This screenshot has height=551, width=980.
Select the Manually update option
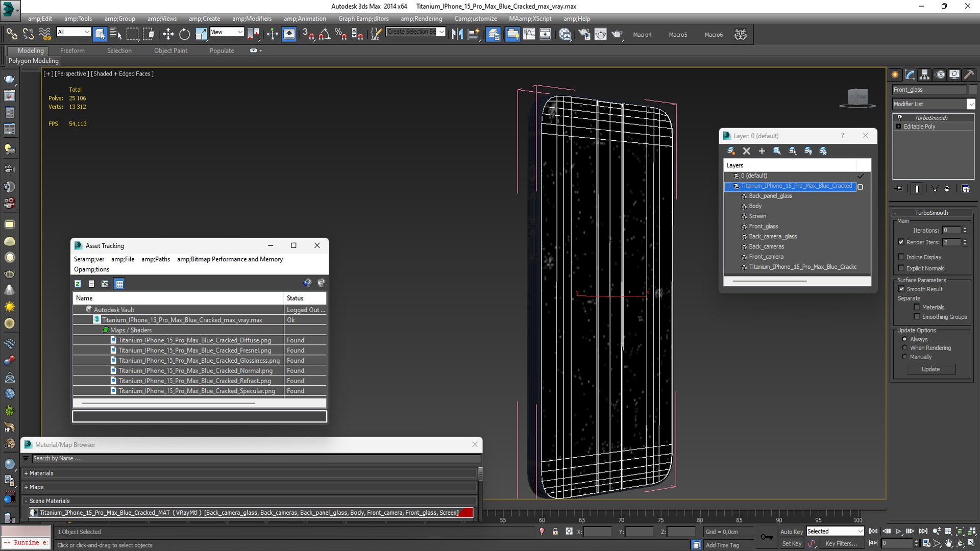[904, 357]
